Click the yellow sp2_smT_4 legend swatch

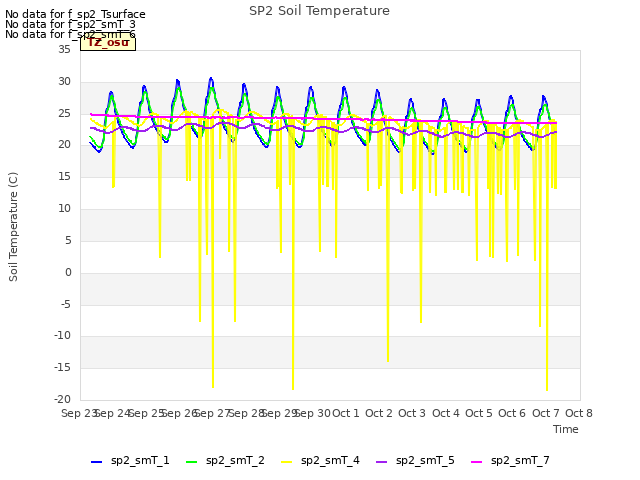(x=287, y=462)
